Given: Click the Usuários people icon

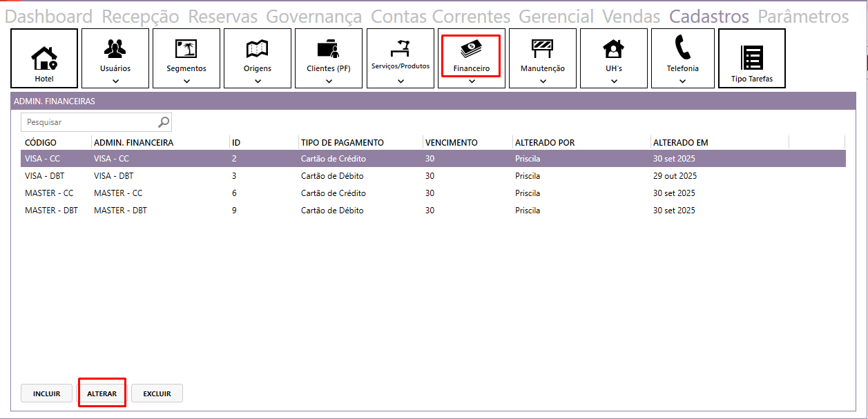Looking at the screenshot, I should pyautogui.click(x=115, y=48).
